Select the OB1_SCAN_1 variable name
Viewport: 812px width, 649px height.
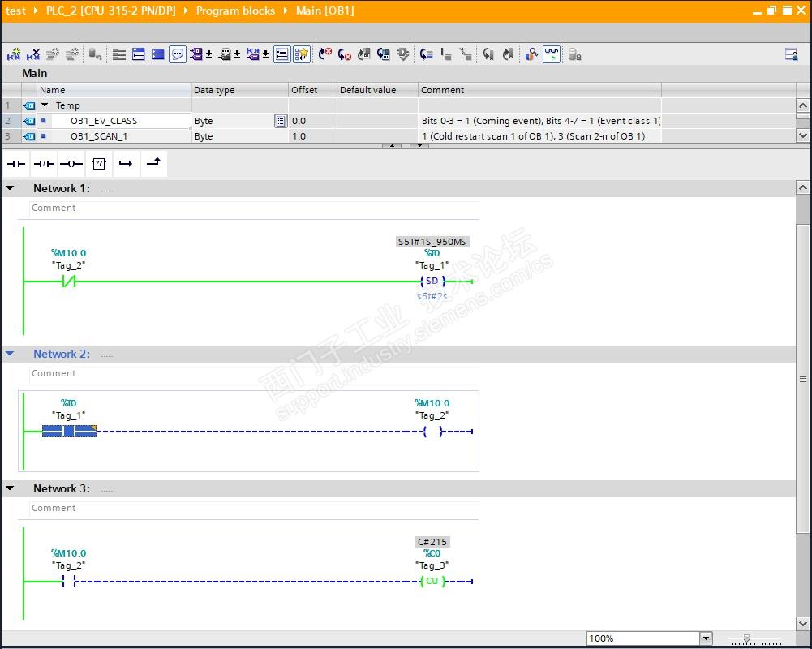point(99,136)
